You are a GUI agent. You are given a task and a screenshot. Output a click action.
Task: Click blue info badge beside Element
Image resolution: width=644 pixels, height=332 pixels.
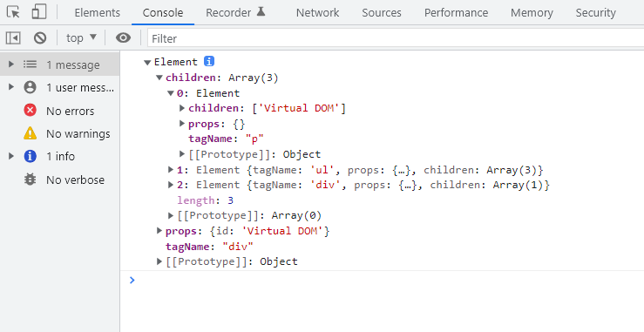[x=209, y=61]
